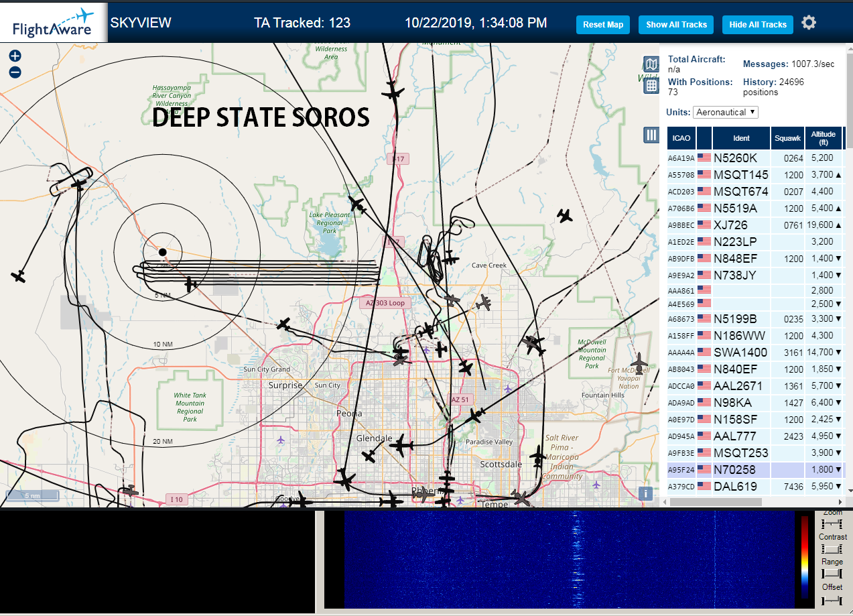Select the aircraft east of Lake Pleasant Regional Park

click(x=357, y=204)
